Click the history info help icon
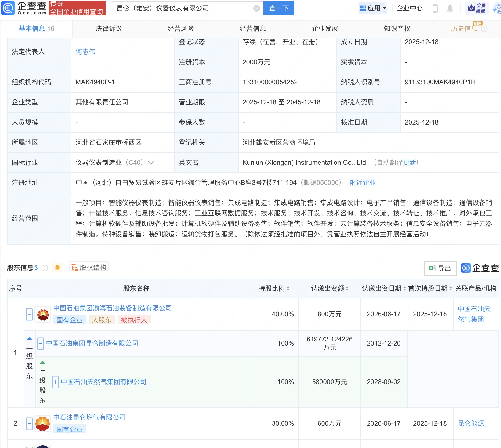 484,29
